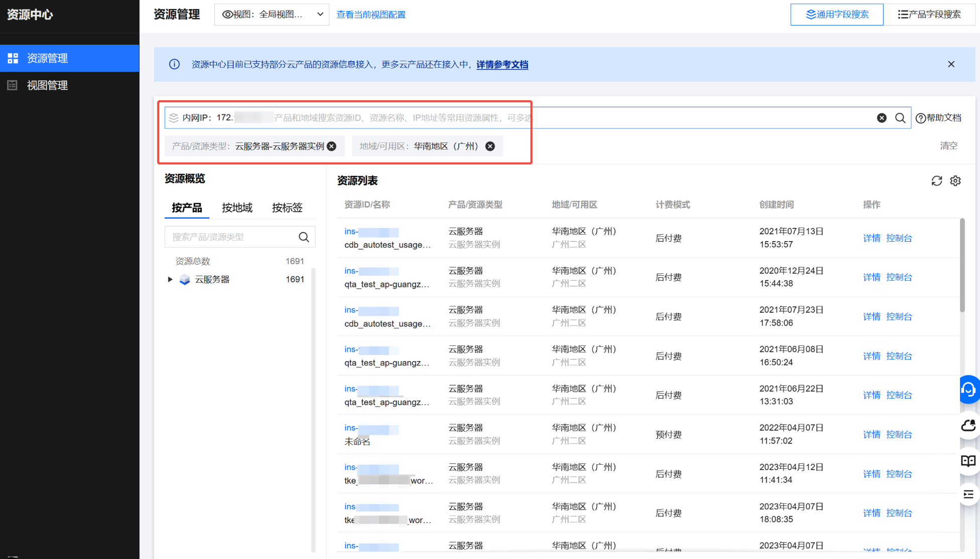Image resolution: width=980 pixels, height=559 pixels.
Task: Click the magnifier icon in main search bar
Action: 900,118
